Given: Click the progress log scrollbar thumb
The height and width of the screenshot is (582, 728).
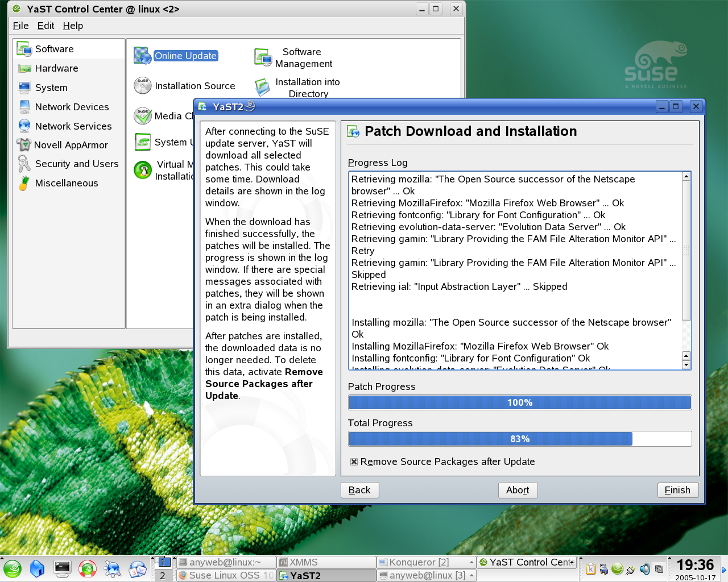Looking at the screenshot, I should coord(686,250).
